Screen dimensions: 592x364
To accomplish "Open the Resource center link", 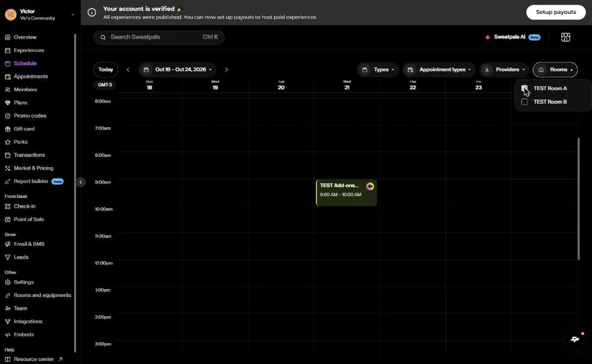I will [34, 359].
